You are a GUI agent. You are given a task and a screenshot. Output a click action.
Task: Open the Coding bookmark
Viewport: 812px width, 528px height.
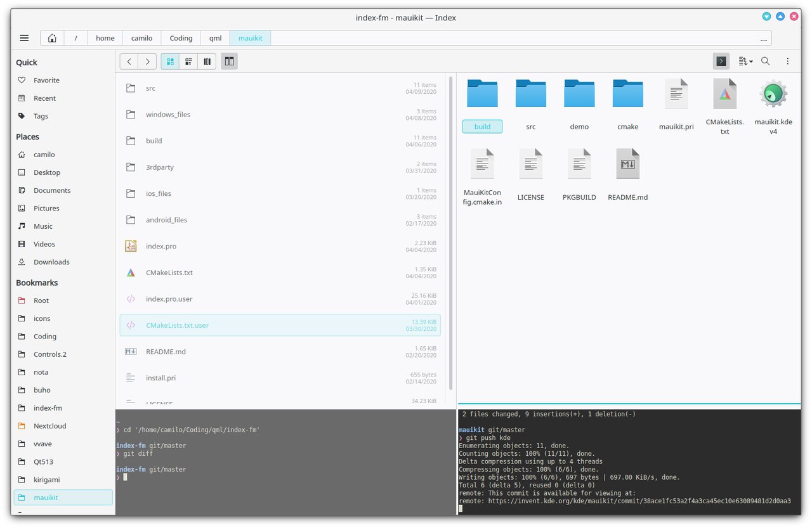[x=63, y=337]
